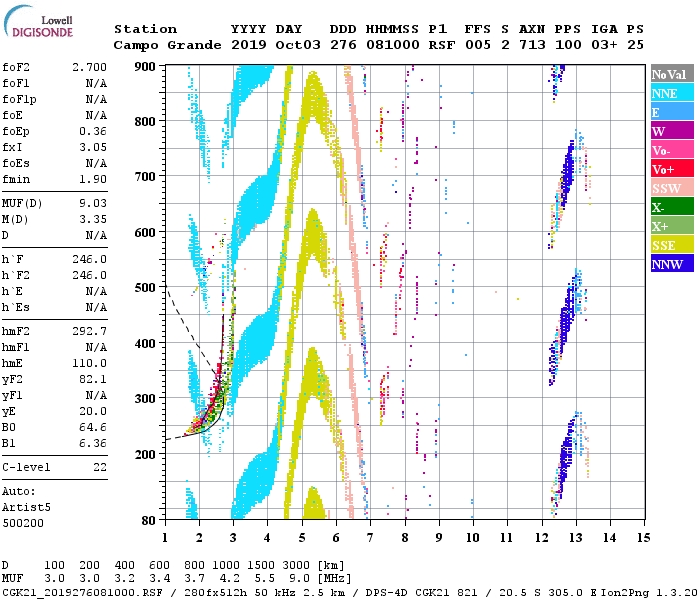Viewport: 700px width, 600px height.
Task: Click the 500200 version number
Action: (x=23, y=523)
